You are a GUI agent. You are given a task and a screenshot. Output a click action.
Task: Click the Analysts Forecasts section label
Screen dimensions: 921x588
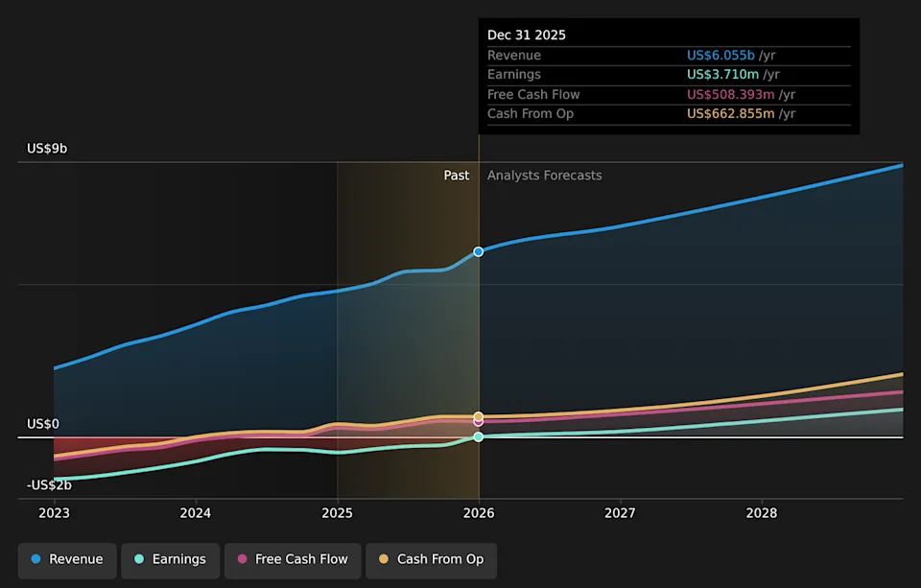tap(544, 176)
